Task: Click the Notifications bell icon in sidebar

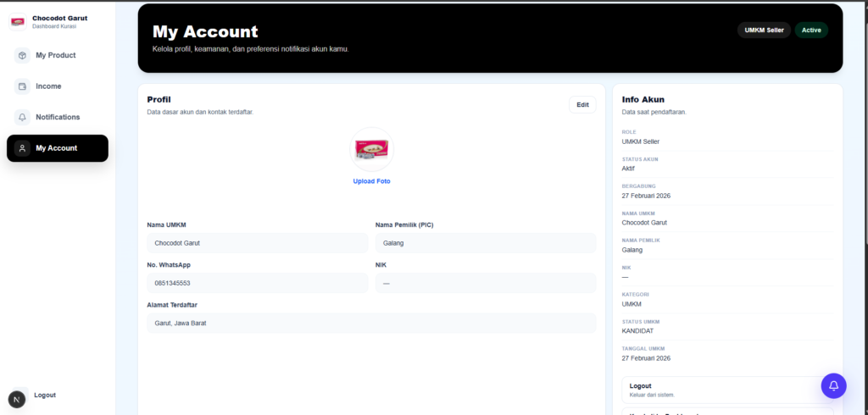Action: coord(22,117)
